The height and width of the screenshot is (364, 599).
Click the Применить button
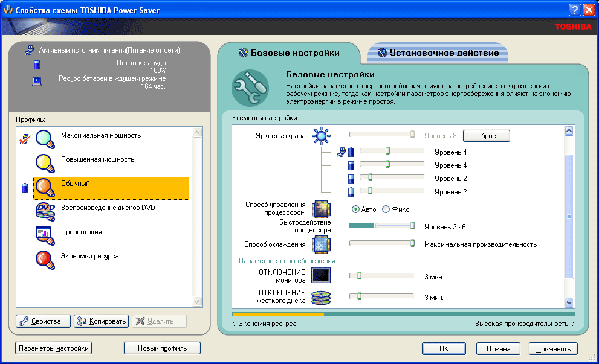point(553,348)
